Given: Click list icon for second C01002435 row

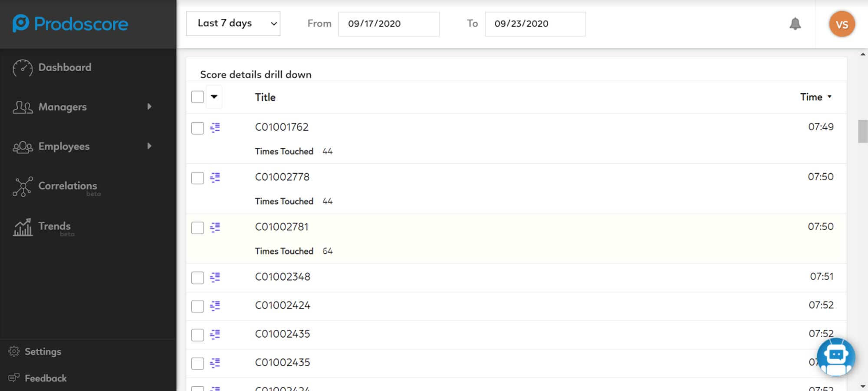Looking at the screenshot, I should tap(215, 363).
